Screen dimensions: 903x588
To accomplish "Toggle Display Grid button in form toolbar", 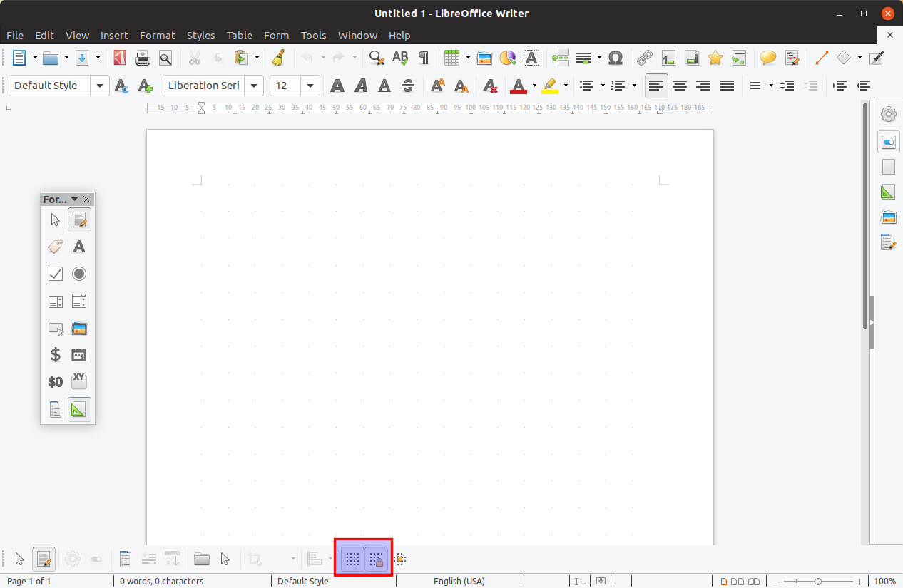I will (x=352, y=559).
